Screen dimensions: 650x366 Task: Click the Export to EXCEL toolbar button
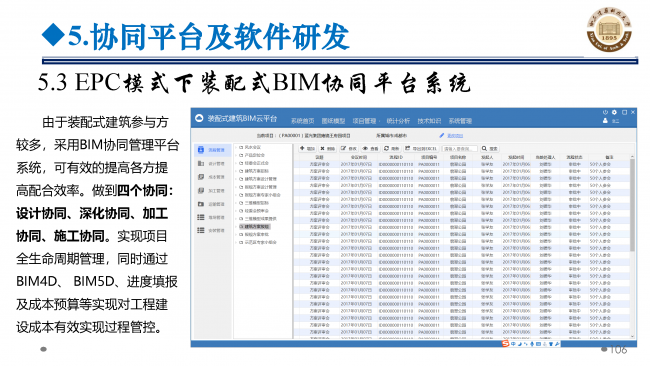421,148
